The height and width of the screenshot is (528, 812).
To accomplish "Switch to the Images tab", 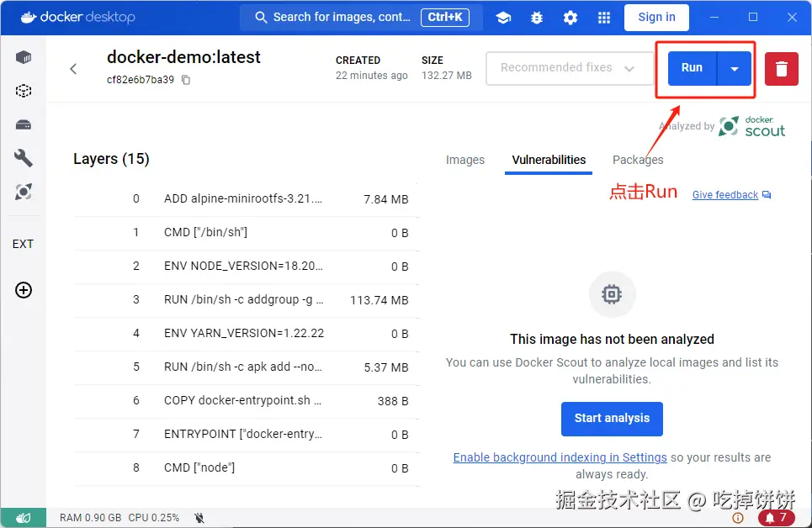I will (465, 160).
